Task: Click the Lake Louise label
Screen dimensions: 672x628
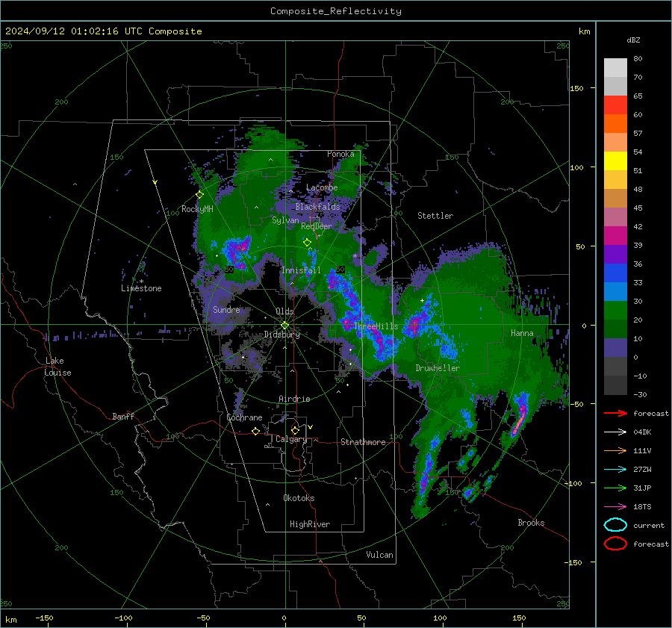Action: tap(57, 367)
